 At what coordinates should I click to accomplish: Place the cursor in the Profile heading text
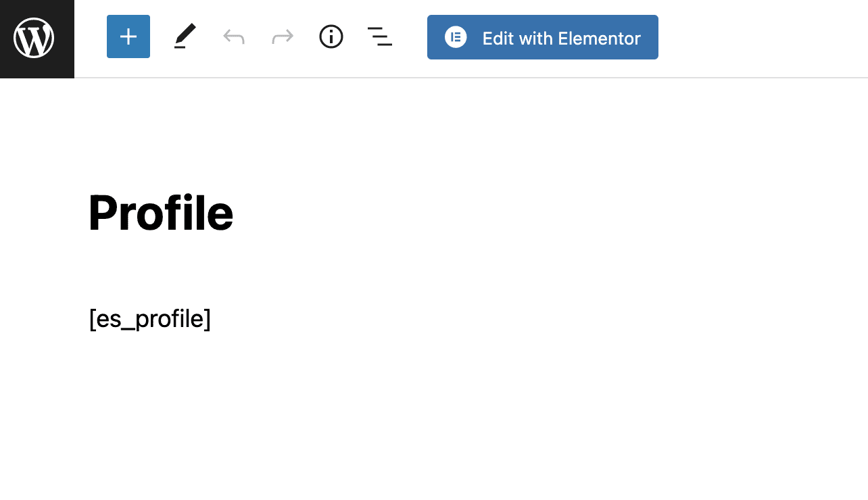coord(161,214)
